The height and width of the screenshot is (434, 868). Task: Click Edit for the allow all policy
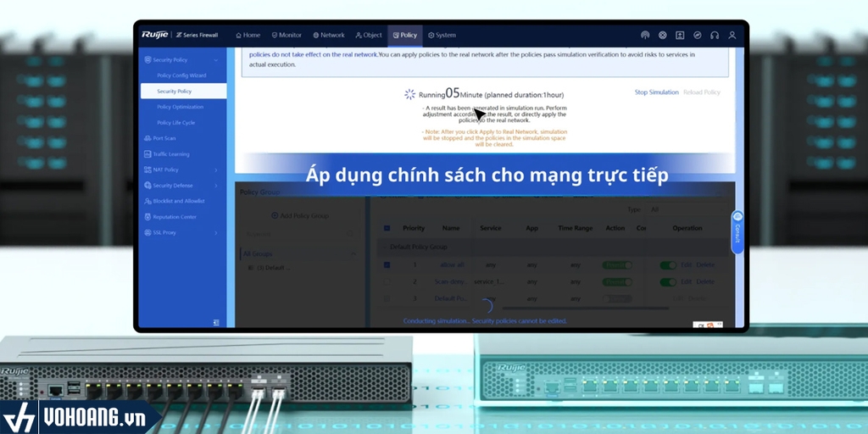pyautogui.click(x=687, y=265)
